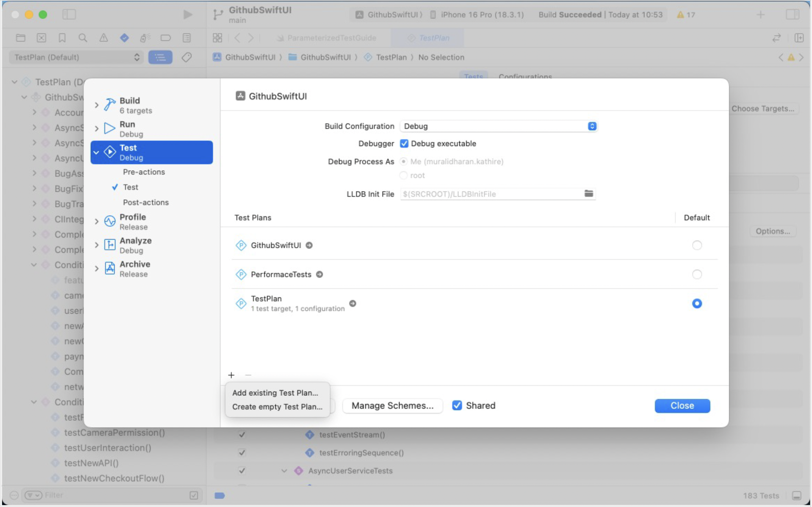Choose Create empty Test Plan... menu item
This screenshot has height=507, width=812.
pos(277,407)
